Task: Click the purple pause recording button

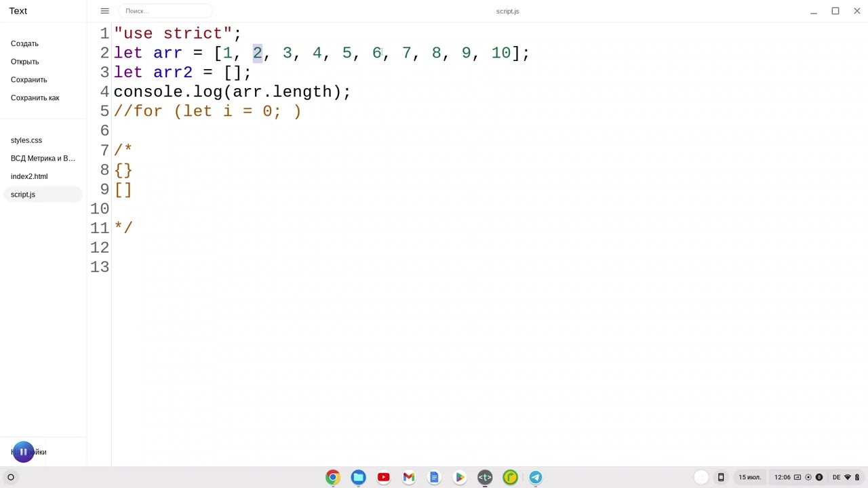Action: point(23,451)
